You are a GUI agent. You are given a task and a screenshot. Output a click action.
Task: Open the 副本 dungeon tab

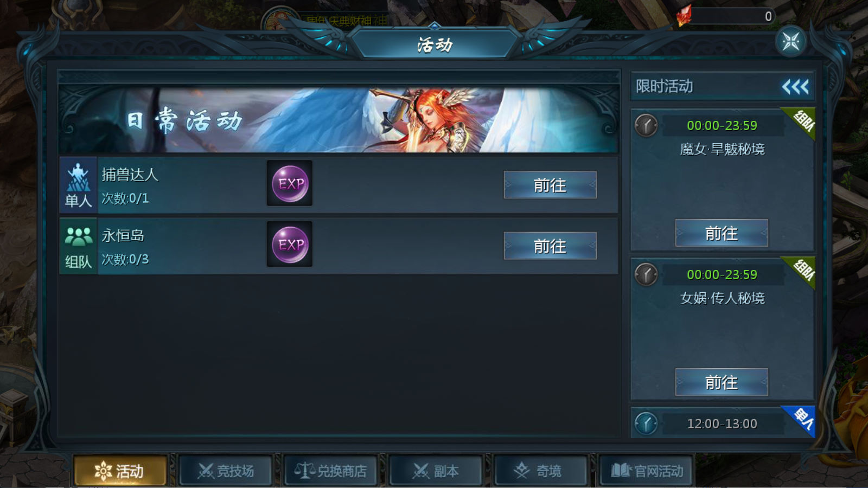click(x=436, y=471)
